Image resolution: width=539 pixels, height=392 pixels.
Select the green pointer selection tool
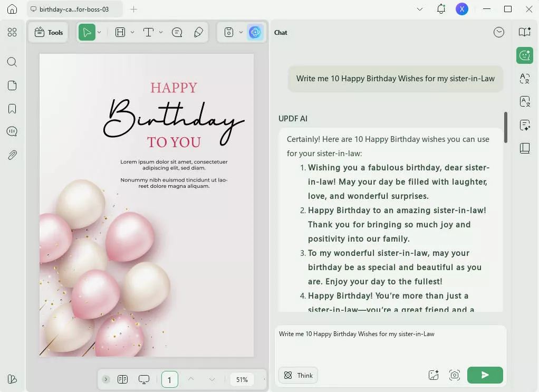(x=88, y=32)
